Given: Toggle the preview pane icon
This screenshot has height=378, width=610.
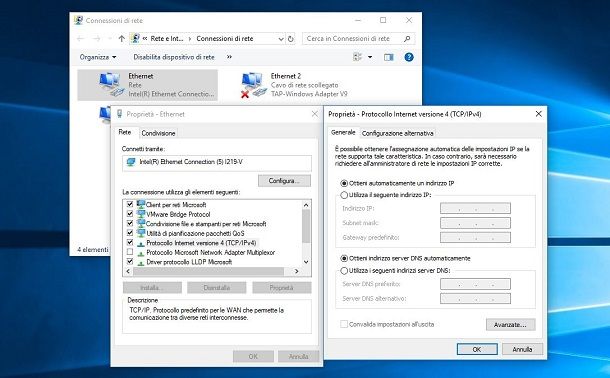Looking at the screenshot, I should click(388, 57).
